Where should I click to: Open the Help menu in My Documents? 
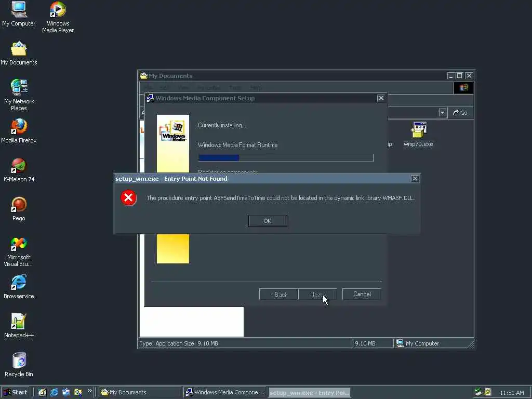(256, 88)
